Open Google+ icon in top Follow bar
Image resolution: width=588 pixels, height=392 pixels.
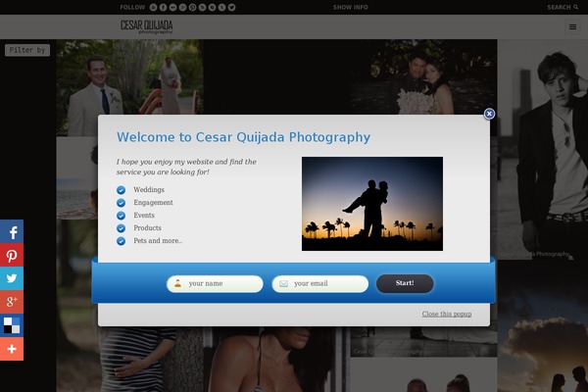(182, 7)
